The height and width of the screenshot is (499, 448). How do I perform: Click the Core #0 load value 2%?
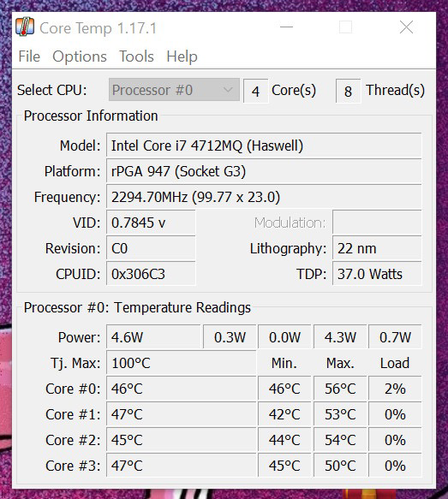395,389
